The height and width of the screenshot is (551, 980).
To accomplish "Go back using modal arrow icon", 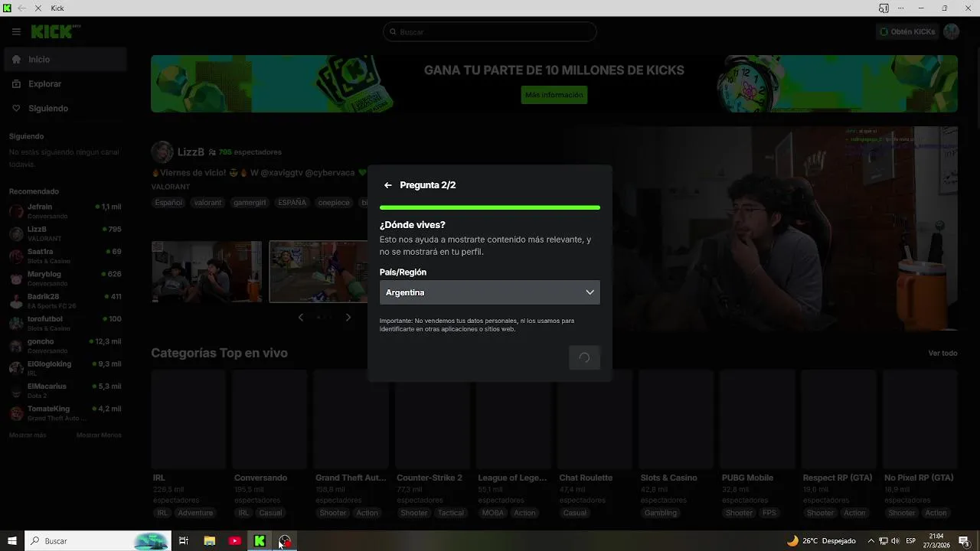I will tap(388, 185).
